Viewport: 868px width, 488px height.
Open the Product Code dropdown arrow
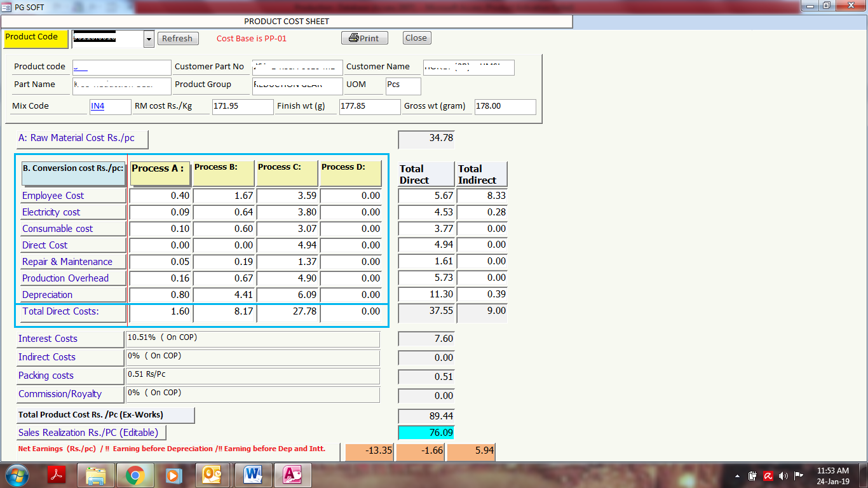click(149, 39)
